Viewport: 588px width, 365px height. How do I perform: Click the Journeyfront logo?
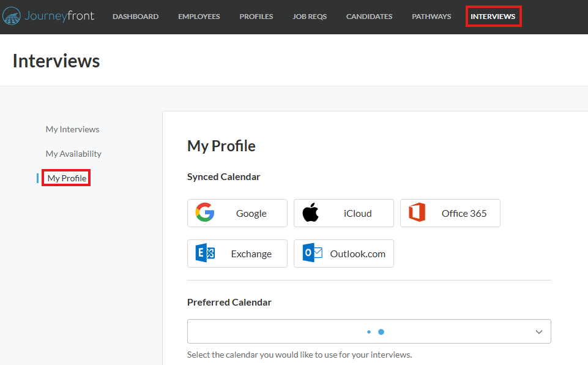[x=48, y=16]
